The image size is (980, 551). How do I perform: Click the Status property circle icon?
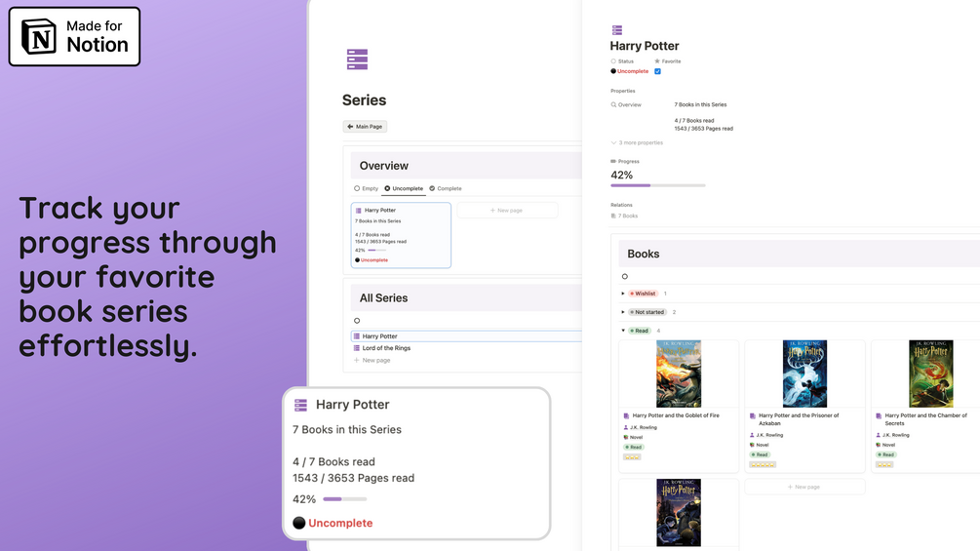click(x=613, y=61)
